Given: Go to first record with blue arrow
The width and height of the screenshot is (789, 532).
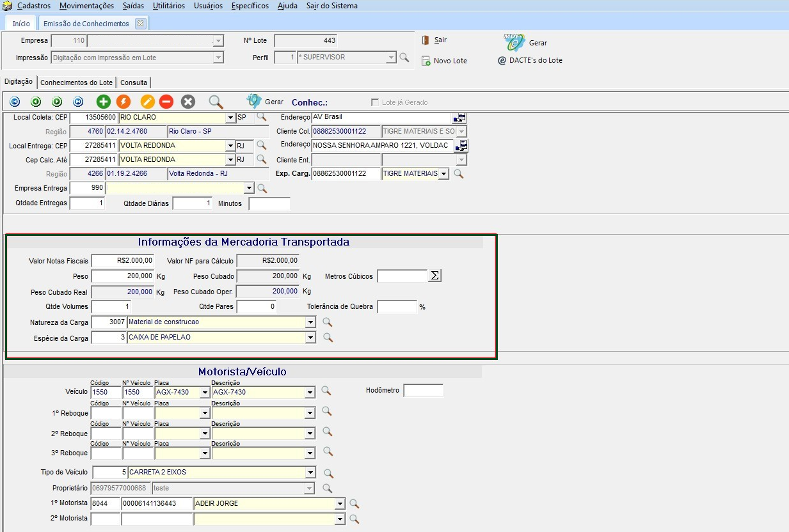Looking at the screenshot, I should pyautogui.click(x=15, y=102).
